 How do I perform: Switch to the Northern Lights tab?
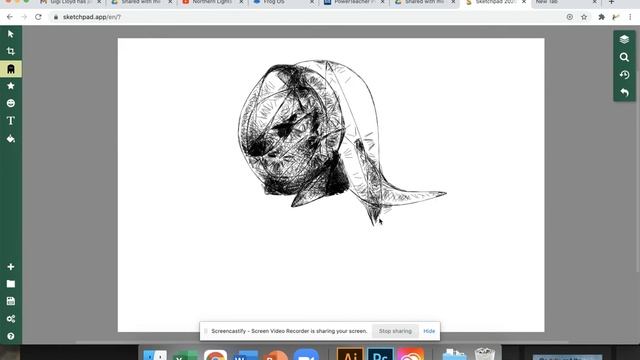[x=212, y=2]
